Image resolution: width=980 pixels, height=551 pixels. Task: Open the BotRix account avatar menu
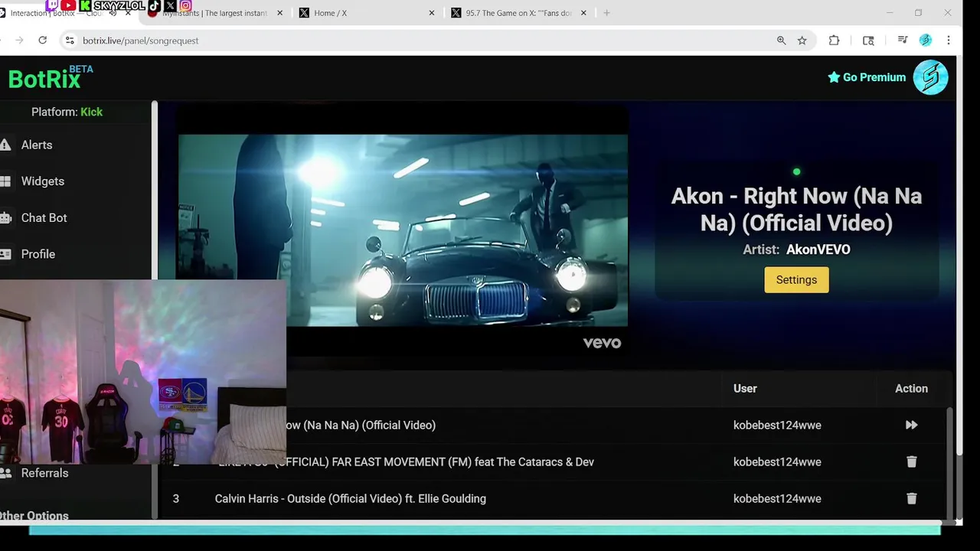[x=930, y=77]
